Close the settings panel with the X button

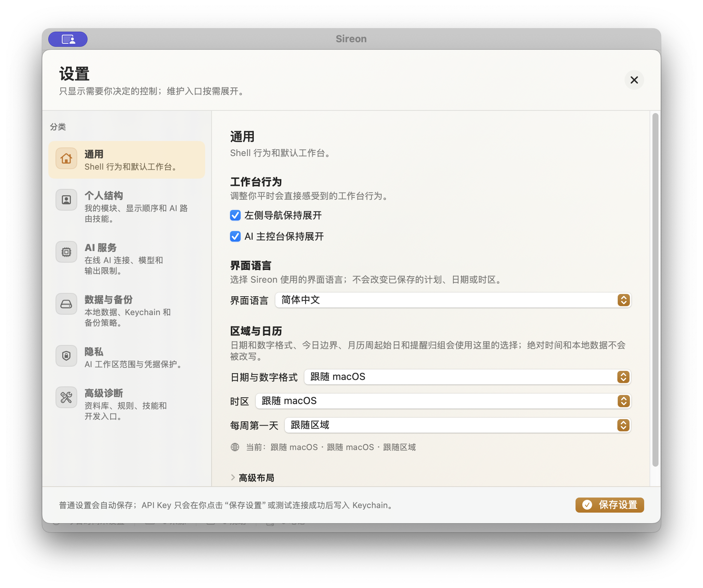[x=634, y=80]
